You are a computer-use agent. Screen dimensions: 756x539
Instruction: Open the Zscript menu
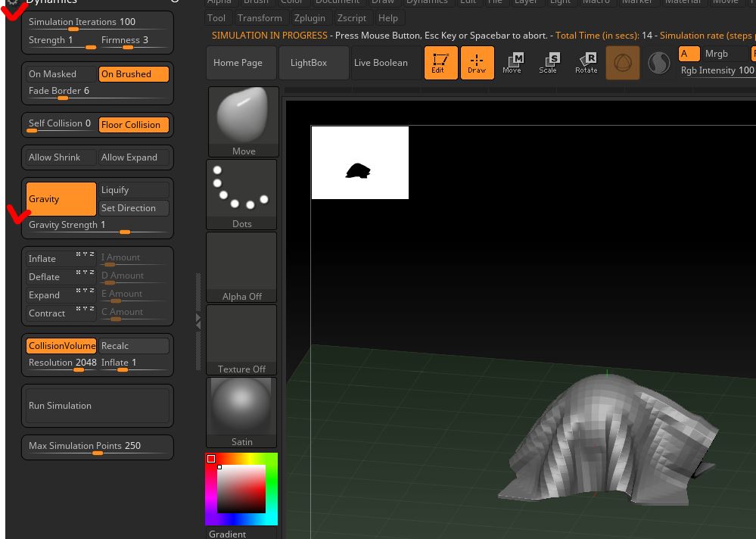pyautogui.click(x=351, y=18)
